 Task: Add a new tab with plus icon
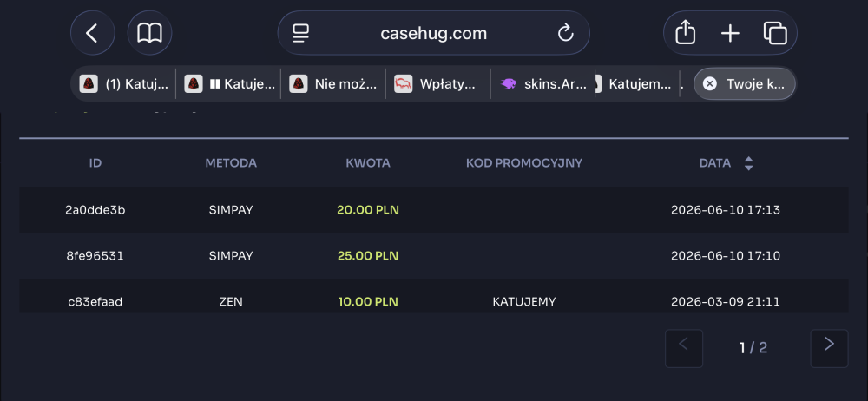pos(730,33)
